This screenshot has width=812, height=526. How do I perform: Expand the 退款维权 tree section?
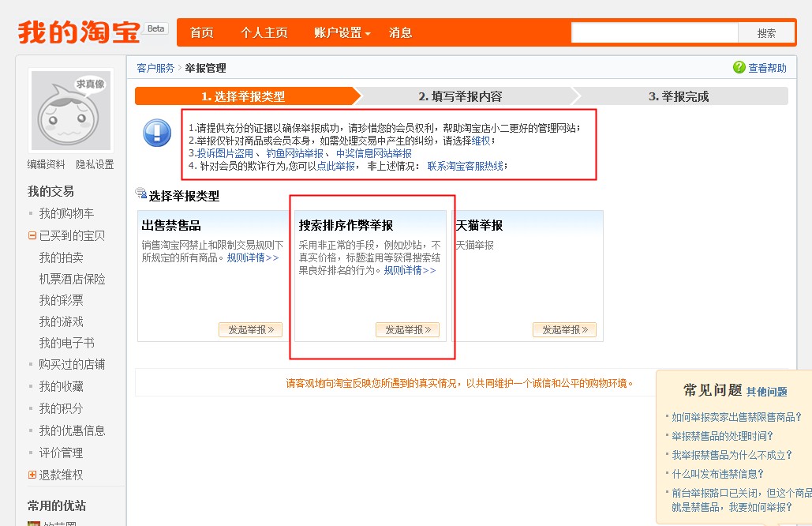coord(32,475)
